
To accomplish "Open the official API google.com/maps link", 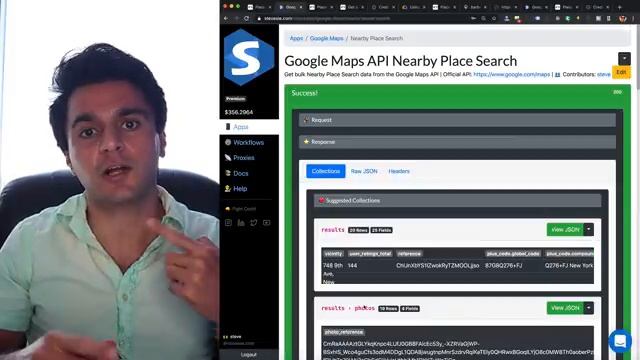I will tap(512, 75).
